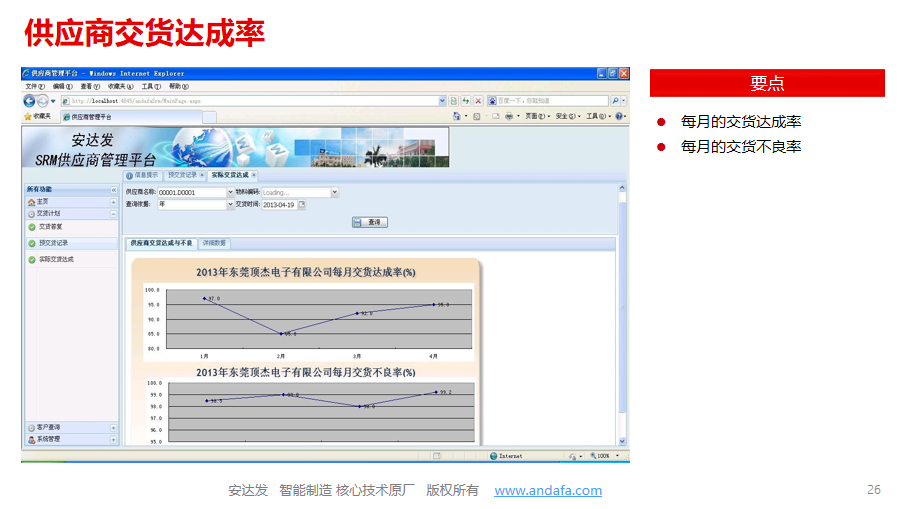Close the 实际交货达成 tab
Viewport: 907px width, 509px height.
253,175
